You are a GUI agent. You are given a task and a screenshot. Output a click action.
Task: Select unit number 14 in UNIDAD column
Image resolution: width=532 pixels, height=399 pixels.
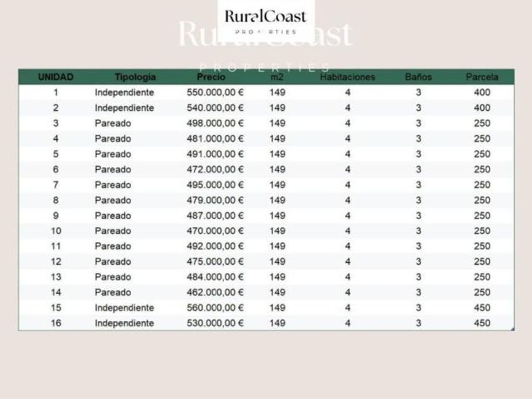click(56, 292)
